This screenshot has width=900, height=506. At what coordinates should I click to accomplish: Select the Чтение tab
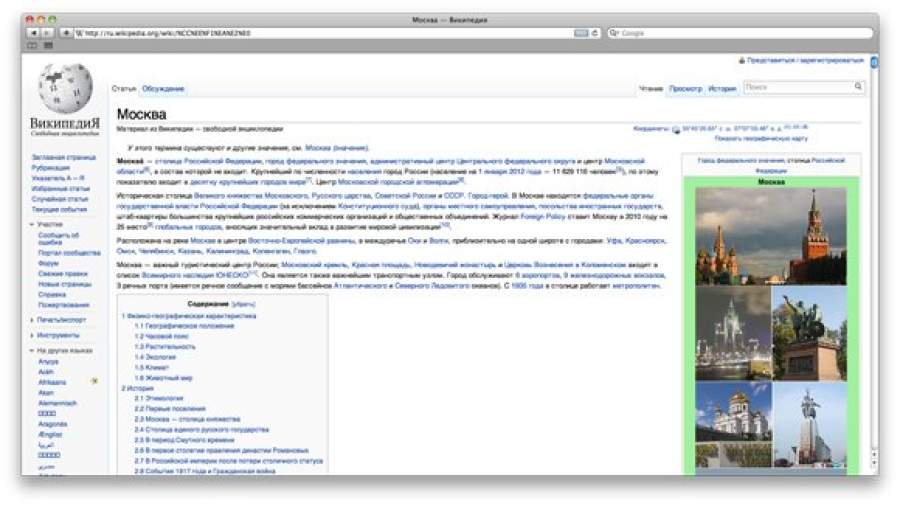coord(651,89)
